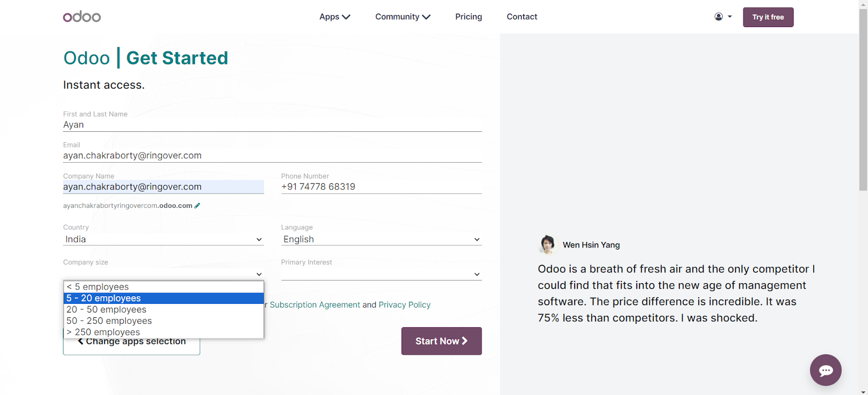Image resolution: width=868 pixels, height=395 pixels.
Task: Click the Email input field
Action: coord(272,156)
